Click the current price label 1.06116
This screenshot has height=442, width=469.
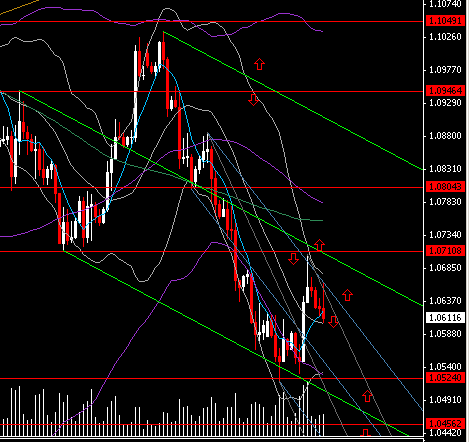[x=445, y=318]
